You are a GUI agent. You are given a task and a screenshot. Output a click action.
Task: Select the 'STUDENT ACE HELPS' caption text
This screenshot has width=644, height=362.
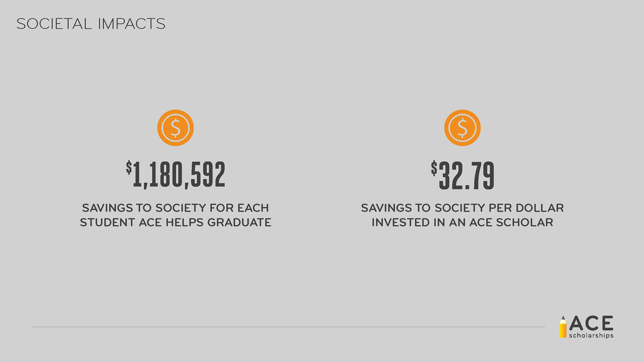point(142,222)
